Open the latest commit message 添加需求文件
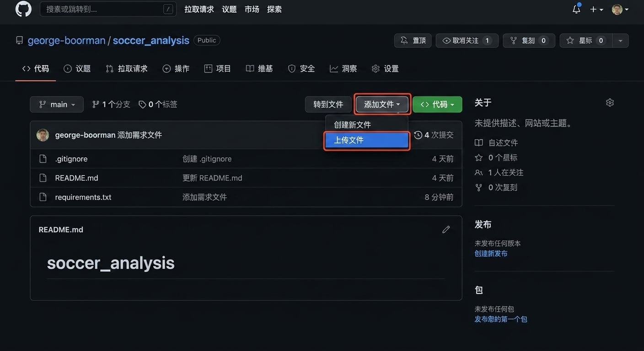The width and height of the screenshot is (644, 351). click(140, 135)
